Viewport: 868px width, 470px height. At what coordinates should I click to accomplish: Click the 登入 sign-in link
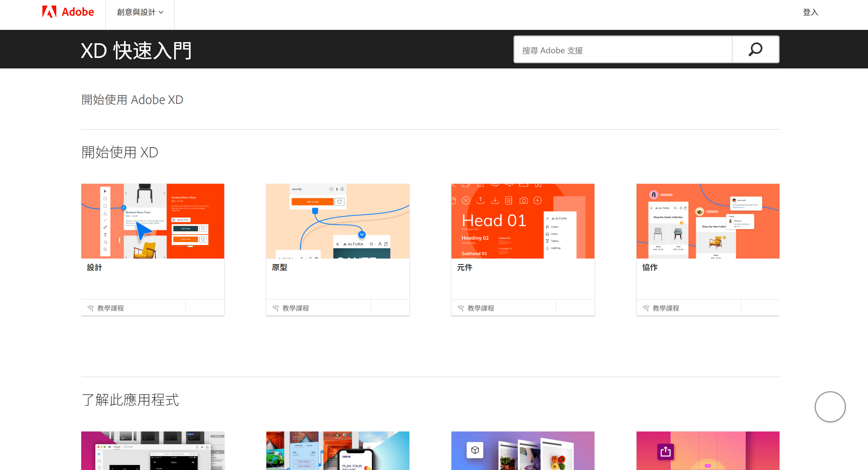810,12
